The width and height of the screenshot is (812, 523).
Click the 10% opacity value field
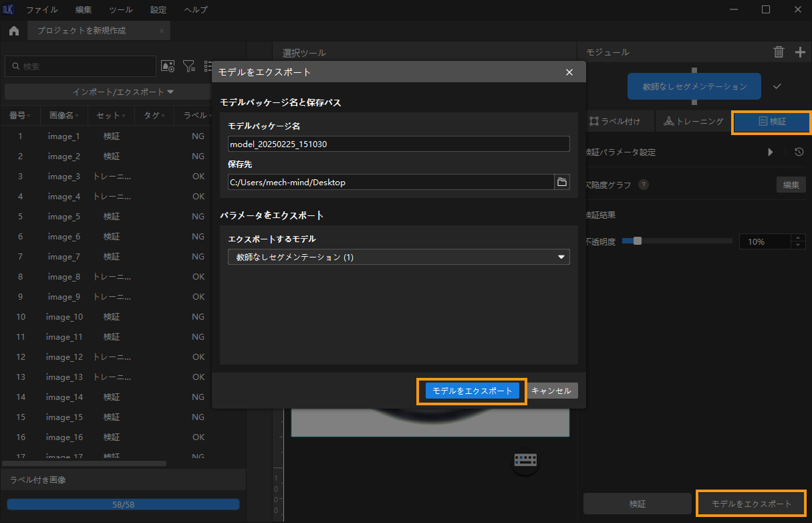765,241
